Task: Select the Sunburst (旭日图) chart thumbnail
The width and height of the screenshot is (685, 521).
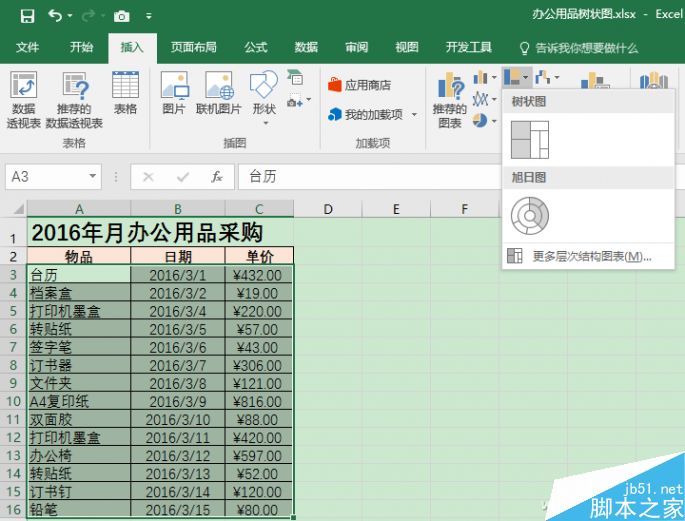Action: [530, 215]
